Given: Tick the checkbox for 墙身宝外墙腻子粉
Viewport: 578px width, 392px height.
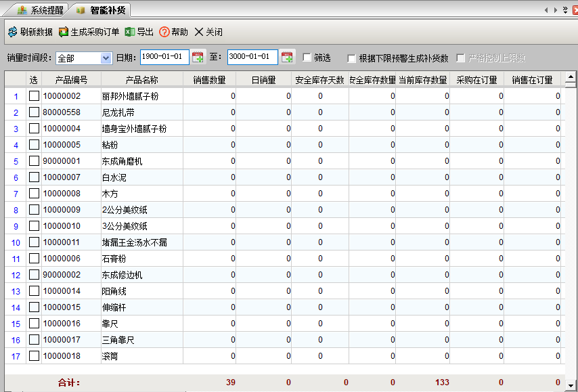Looking at the screenshot, I should click(x=34, y=129).
